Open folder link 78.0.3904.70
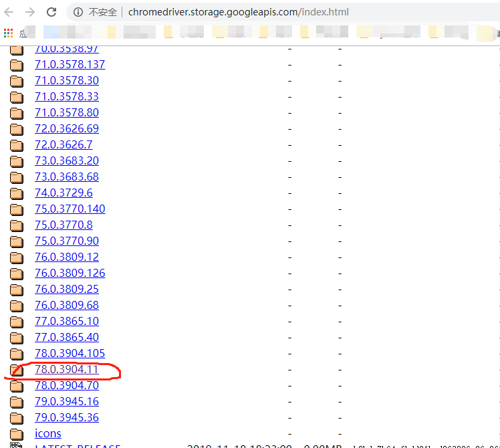 pos(67,385)
